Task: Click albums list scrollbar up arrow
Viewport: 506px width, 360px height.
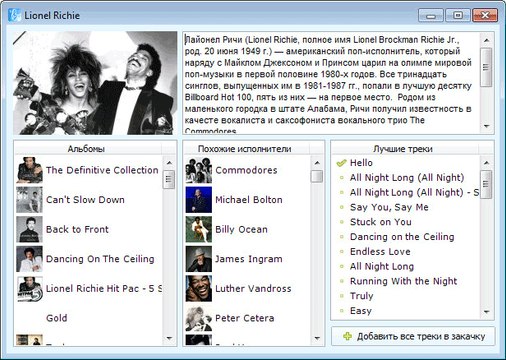Action: coord(169,163)
